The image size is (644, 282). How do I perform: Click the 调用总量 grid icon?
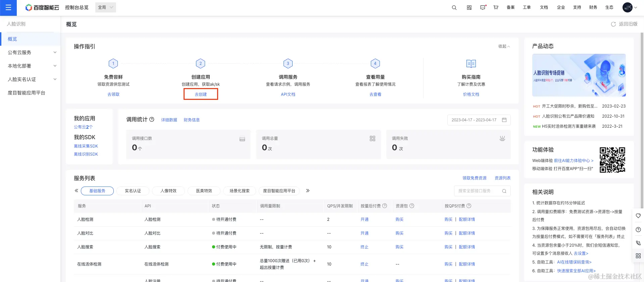point(373,138)
